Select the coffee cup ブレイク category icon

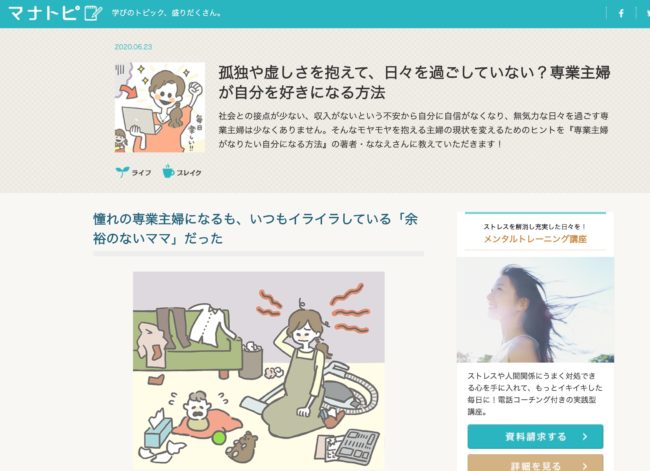[168, 171]
